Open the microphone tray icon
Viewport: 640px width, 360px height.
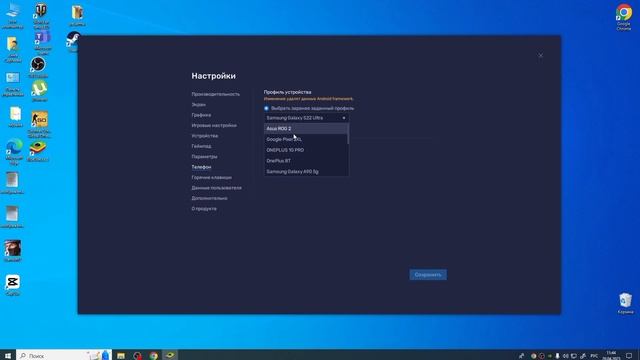(x=557, y=356)
